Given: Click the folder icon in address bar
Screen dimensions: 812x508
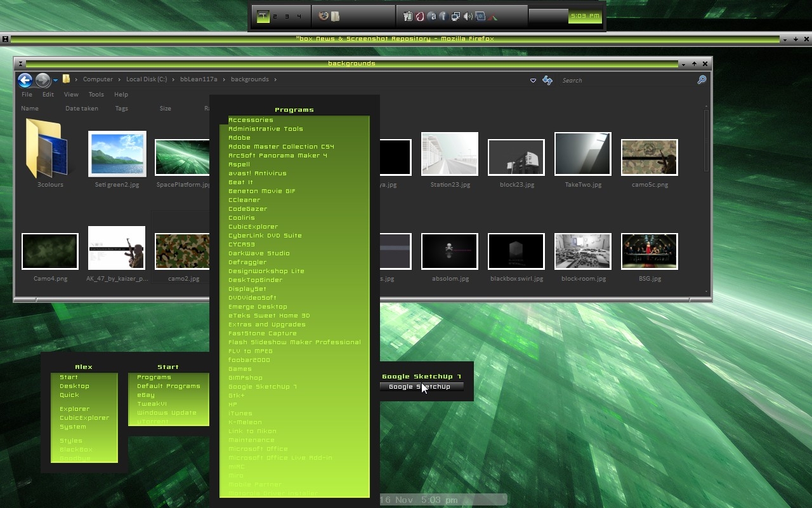Looking at the screenshot, I should click(x=66, y=79).
